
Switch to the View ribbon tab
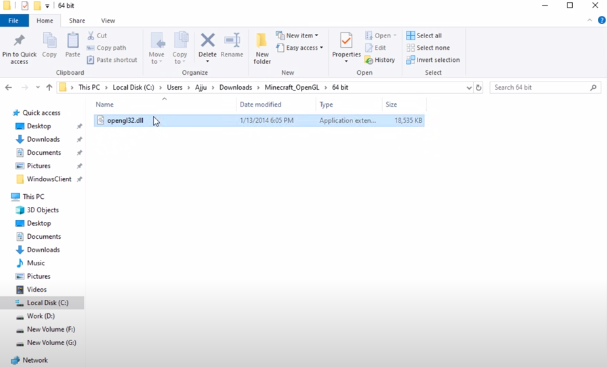click(108, 21)
